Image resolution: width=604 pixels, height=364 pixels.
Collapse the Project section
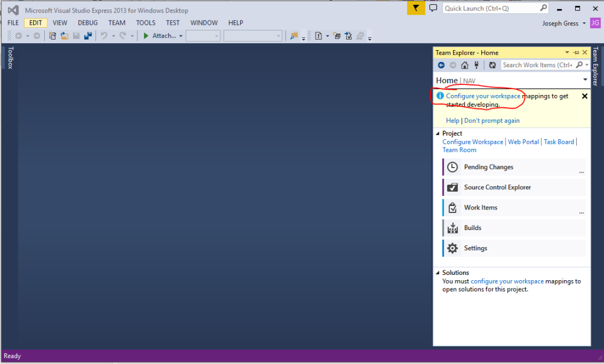point(437,133)
